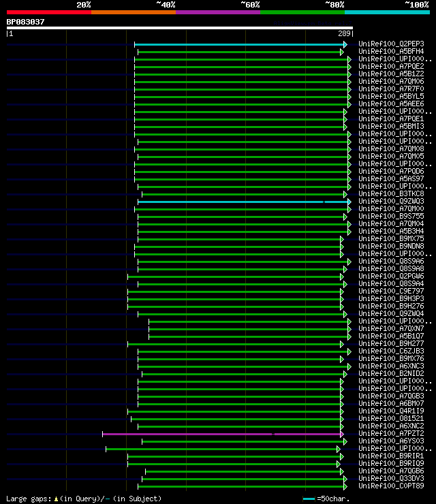The width and height of the screenshot is (436, 504).
Task: Click the cyan alignment bar for UniRef100_Q9ZWQ3
Action: pyautogui.click(x=243, y=202)
